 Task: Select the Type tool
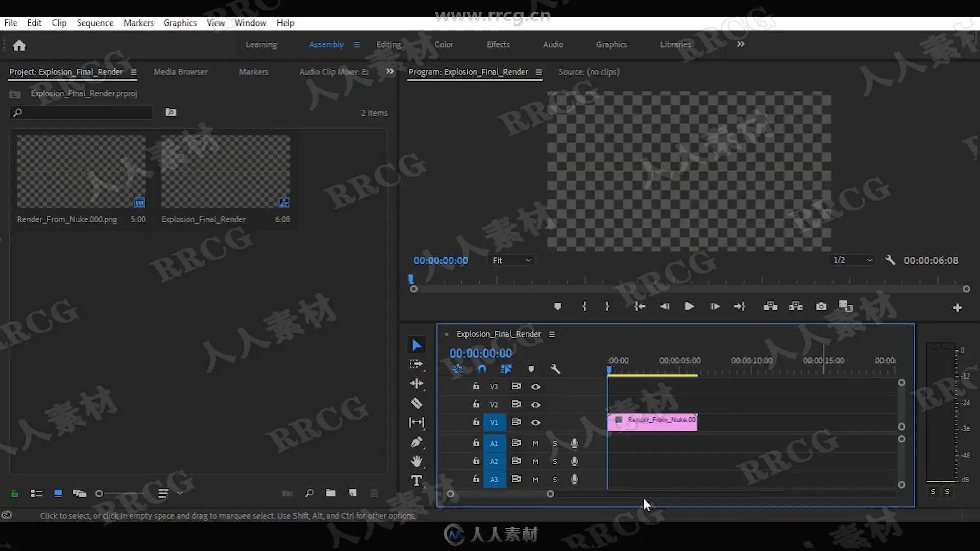(x=416, y=481)
